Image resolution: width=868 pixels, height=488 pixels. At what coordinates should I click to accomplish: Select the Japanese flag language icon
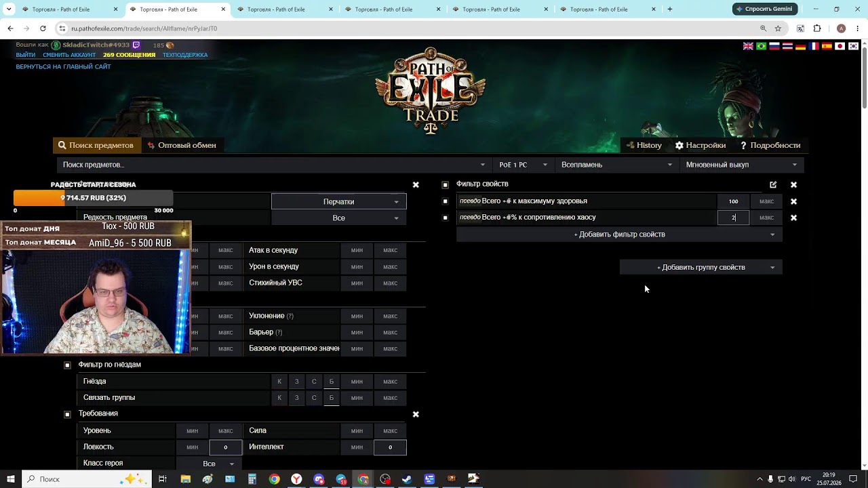(840, 46)
